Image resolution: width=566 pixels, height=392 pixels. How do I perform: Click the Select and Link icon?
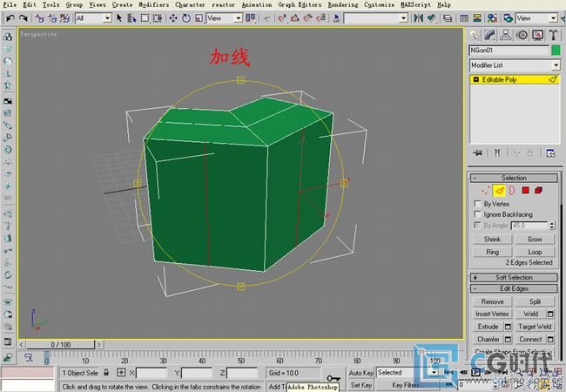[x=39, y=18]
